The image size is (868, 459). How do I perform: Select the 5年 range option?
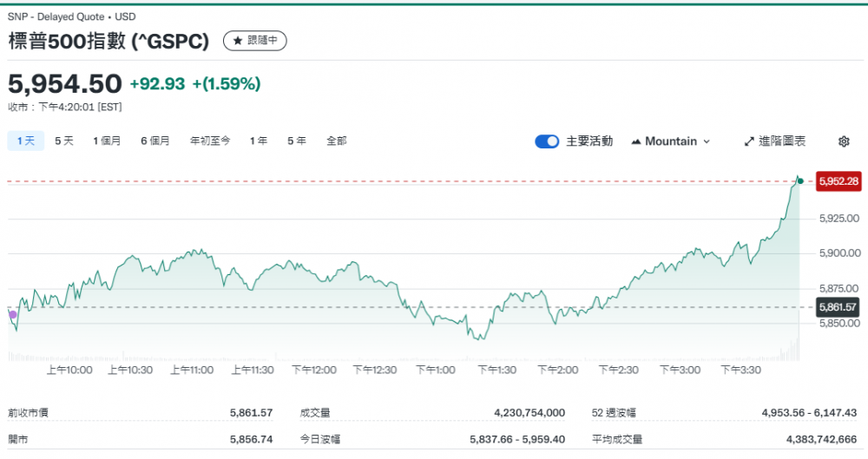[x=297, y=141]
